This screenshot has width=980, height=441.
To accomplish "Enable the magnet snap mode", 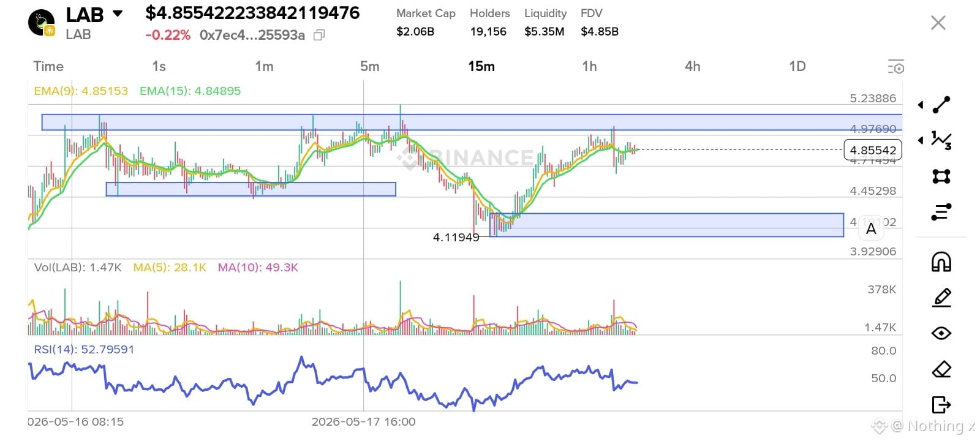I will 941,262.
